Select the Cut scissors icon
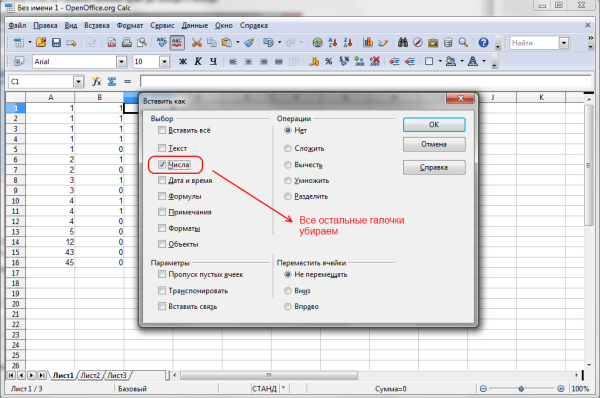600x398 pixels. click(x=197, y=42)
